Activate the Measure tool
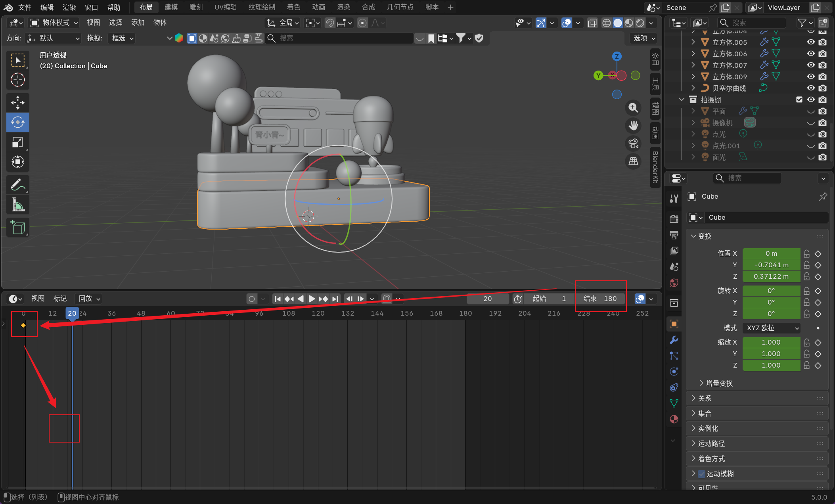This screenshot has height=504, width=835. point(17,205)
